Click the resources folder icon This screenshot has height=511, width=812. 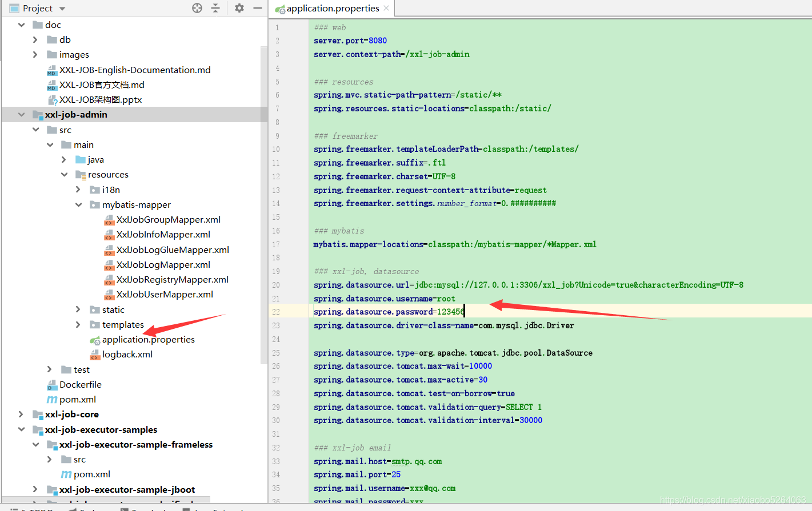(x=81, y=175)
